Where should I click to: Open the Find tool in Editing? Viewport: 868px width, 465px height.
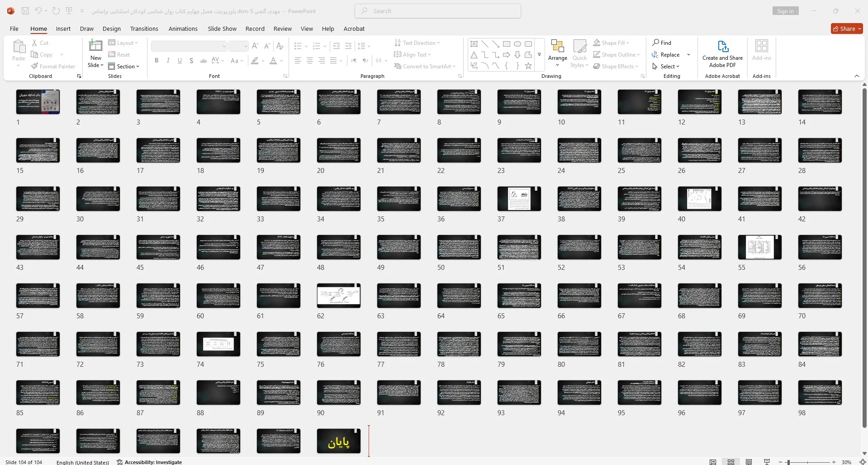tap(662, 43)
